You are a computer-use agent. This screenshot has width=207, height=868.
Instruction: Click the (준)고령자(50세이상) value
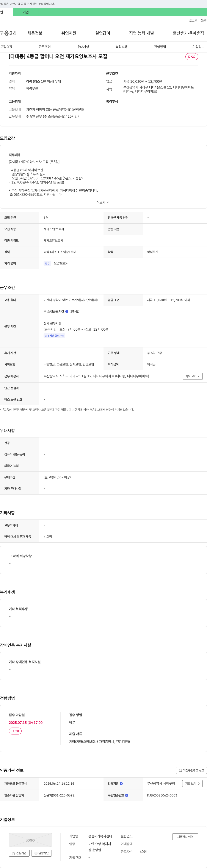point(57,477)
